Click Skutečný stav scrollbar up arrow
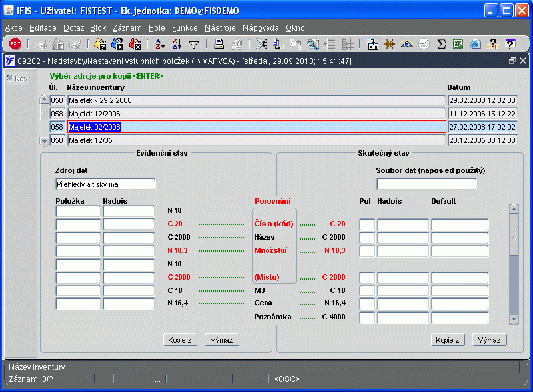The height and width of the screenshot is (392, 533). coord(514,209)
